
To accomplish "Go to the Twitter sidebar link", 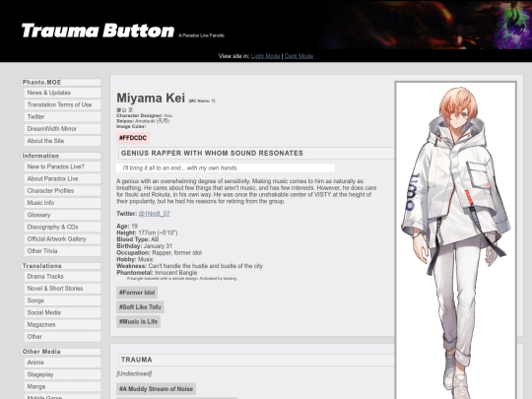I will pos(62,116).
